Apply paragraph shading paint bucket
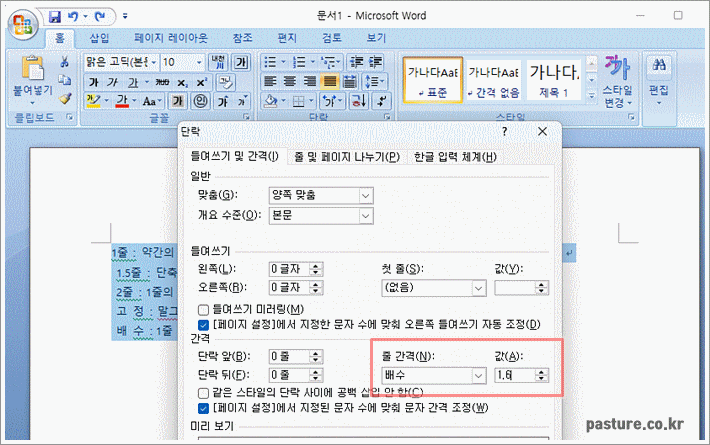 click(271, 100)
